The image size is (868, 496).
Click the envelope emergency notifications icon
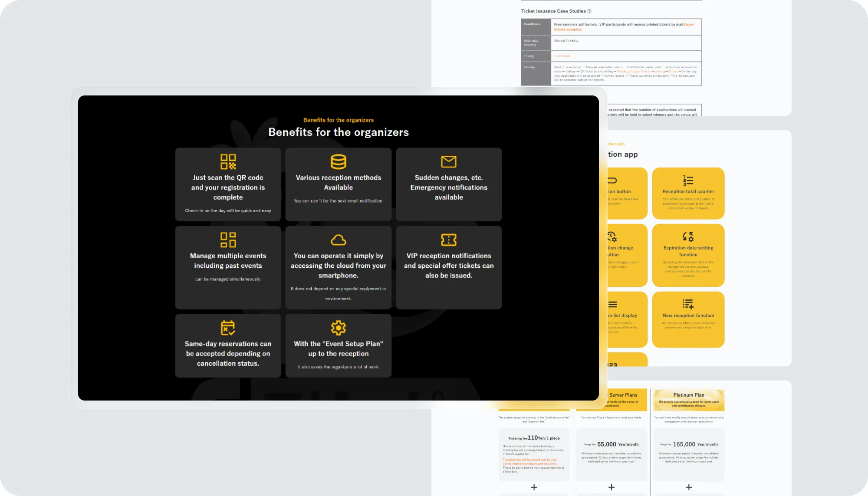point(448,161)
